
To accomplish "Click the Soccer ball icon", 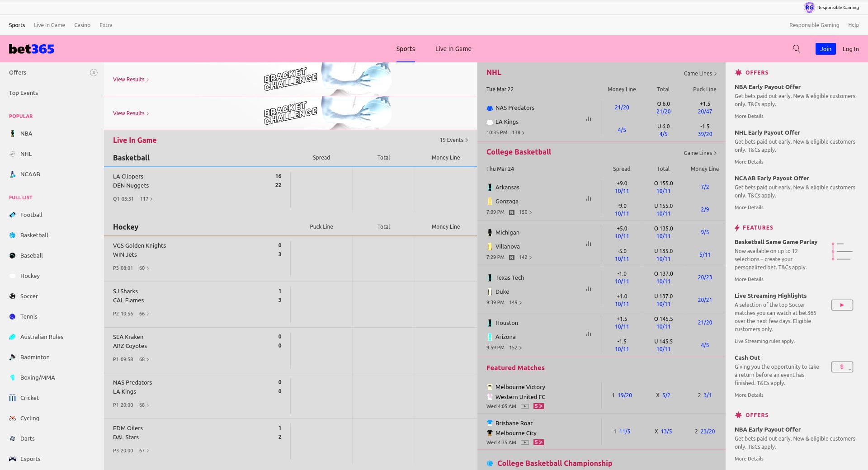I will pyautogui.click(x=12, y=296).
